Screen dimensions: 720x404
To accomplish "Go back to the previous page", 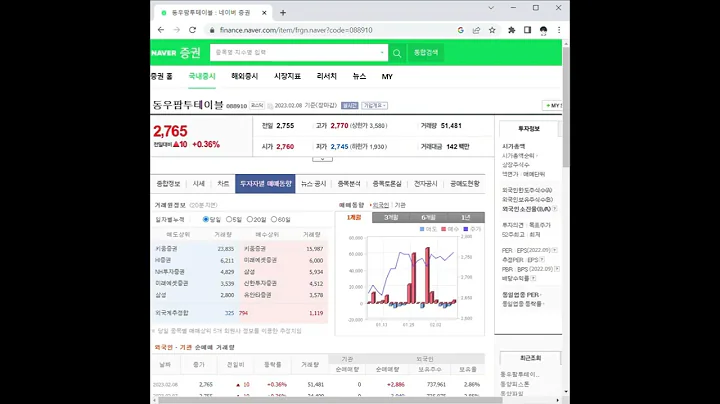I will click(161, 30).
